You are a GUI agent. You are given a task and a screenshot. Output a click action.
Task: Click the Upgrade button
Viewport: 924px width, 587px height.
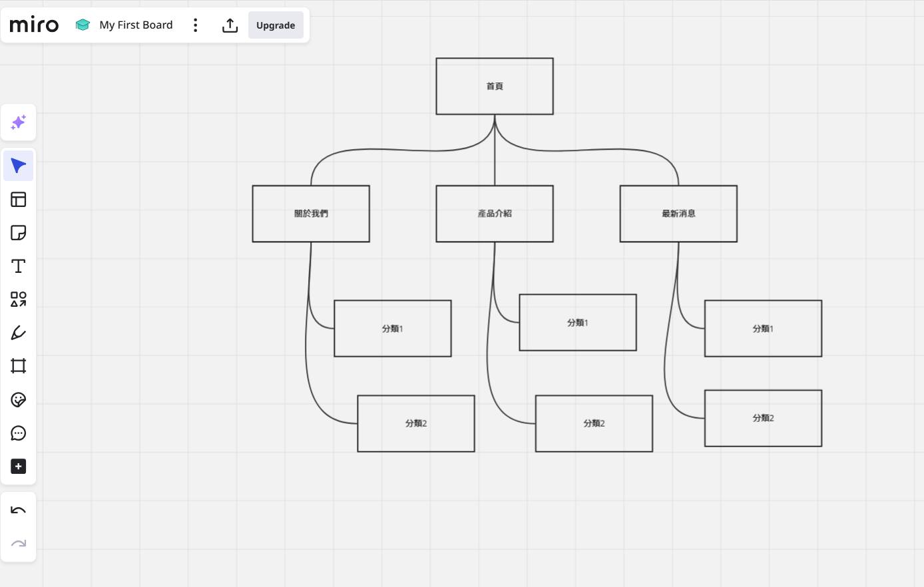276,25
